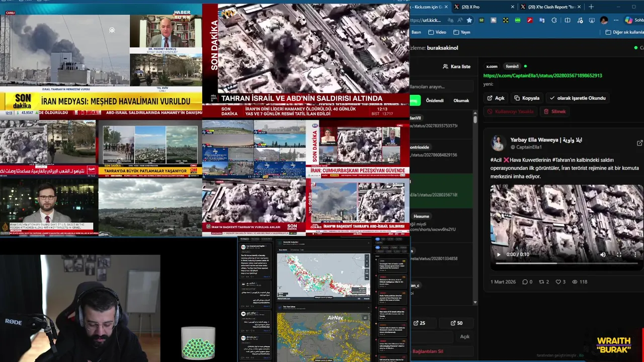Open the Basın bookmarks folder
This screenshot has width=644, height=362.
click(x=416, y=32)
